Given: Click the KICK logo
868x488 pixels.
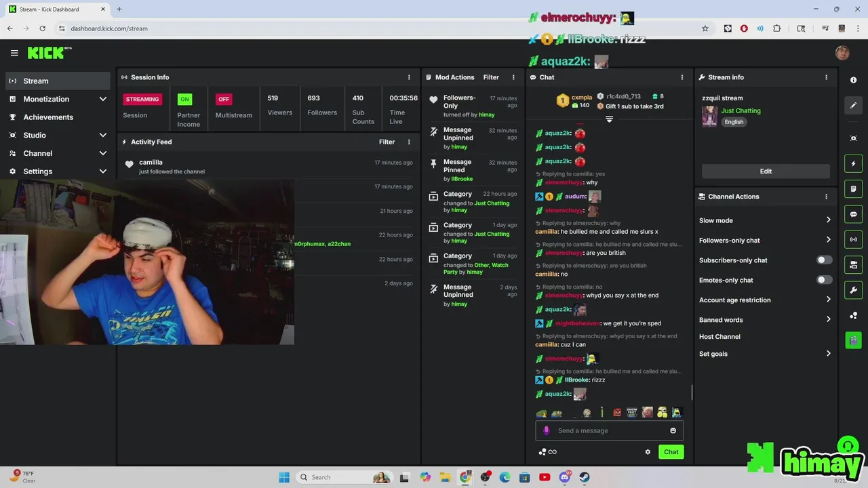Looking at the screenshot, I should point(50,53).
